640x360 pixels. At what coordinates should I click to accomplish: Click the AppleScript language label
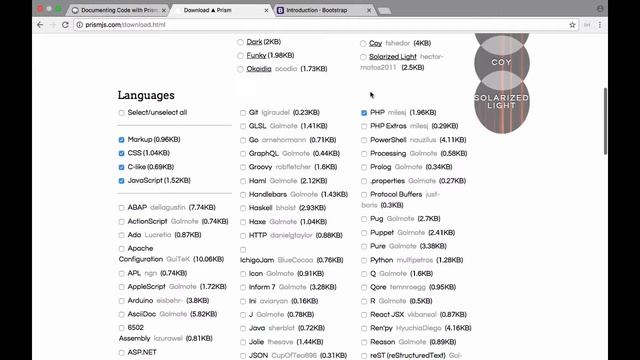(x=147, y=287)
